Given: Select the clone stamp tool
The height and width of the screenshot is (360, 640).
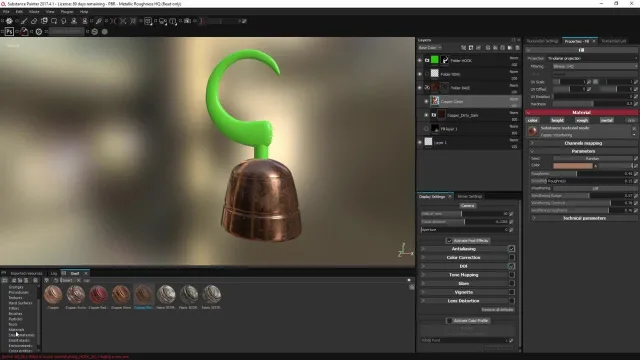Looking at the screenshot, I should (x=74, y=21).
